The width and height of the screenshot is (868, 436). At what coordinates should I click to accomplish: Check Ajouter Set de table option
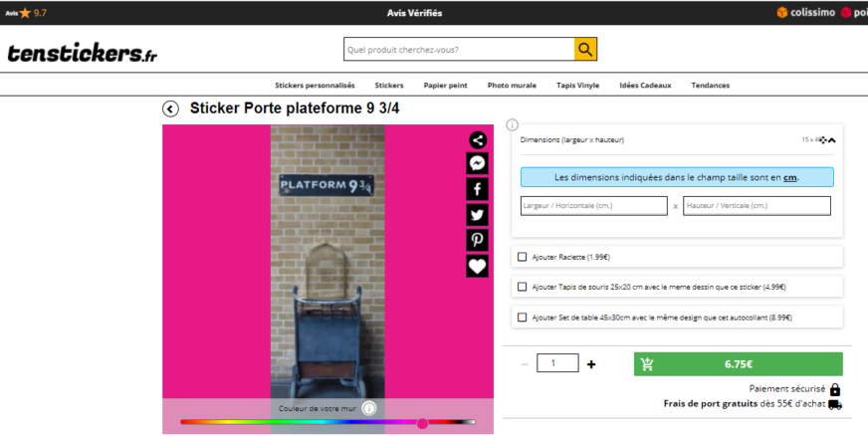point(522,317)
